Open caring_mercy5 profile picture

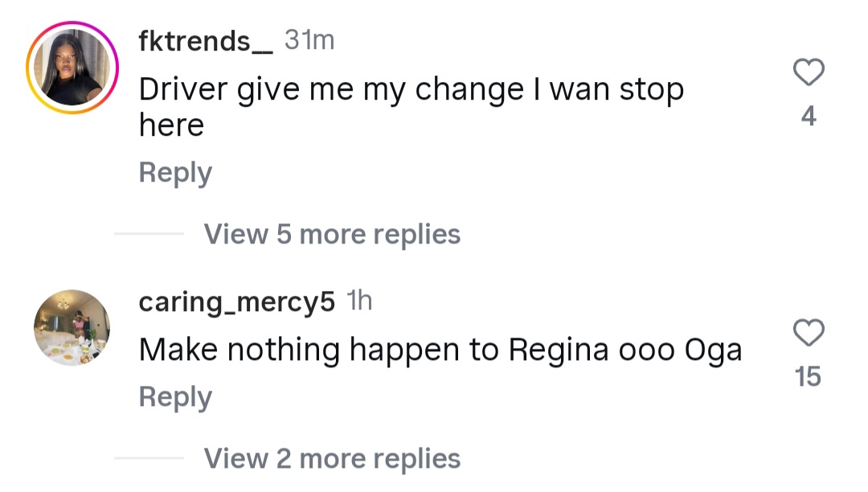click(72, 327)
